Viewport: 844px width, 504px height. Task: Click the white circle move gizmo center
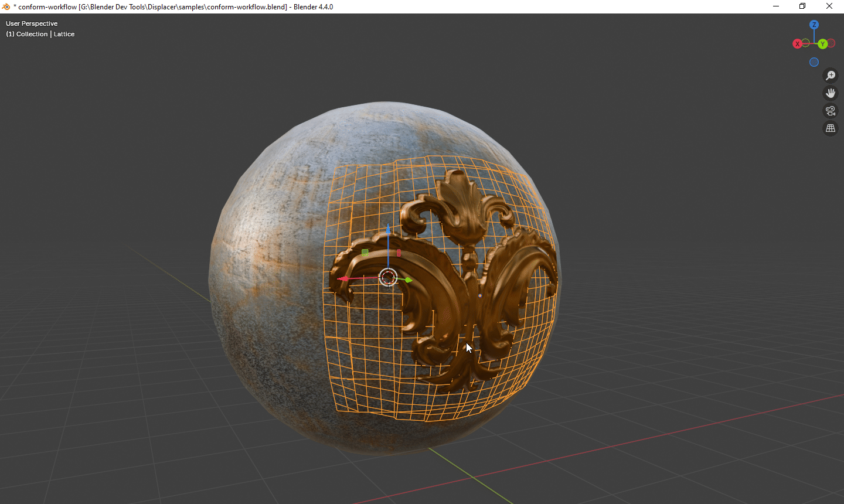pyautogui.click(x=388, y=277)
